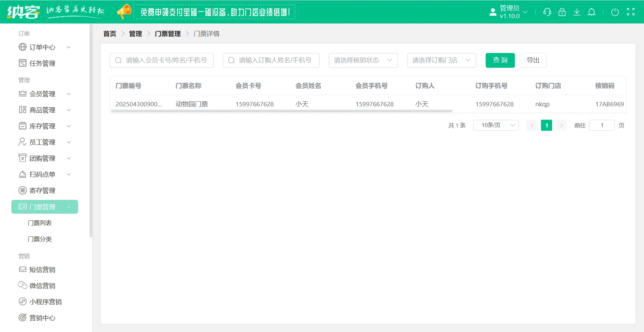Click the 纳客 logo
Screen dimensions: 644x332
click(x=23, y=12)
